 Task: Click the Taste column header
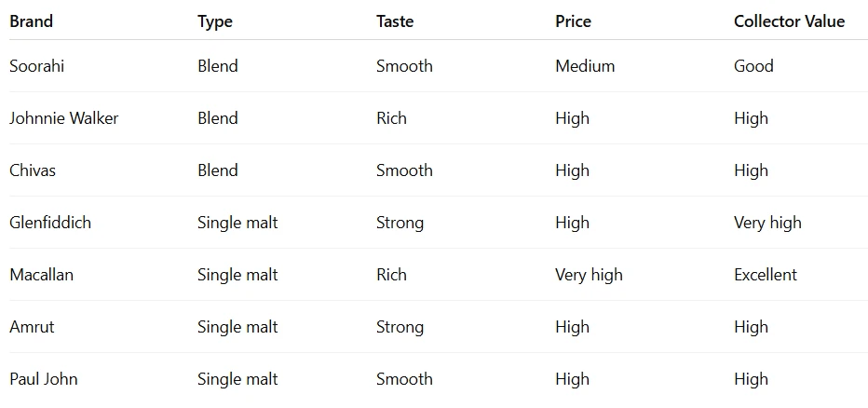pos(396,21)
